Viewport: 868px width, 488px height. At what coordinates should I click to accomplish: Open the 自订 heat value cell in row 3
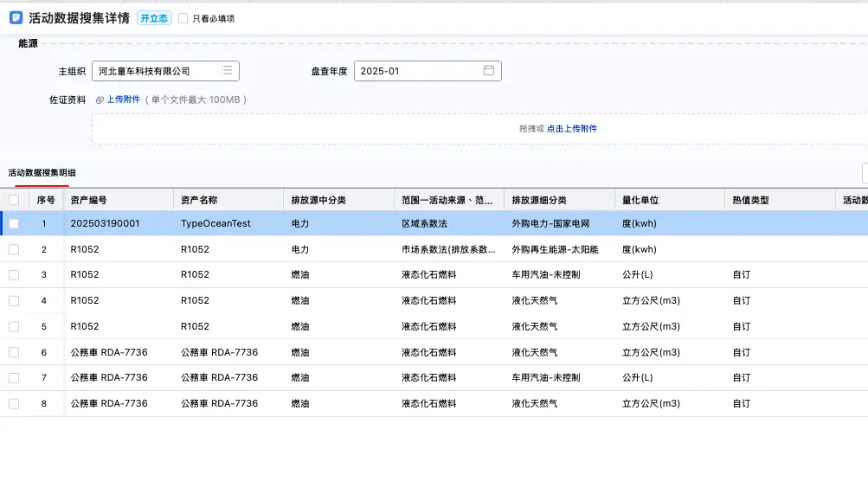[x=742, y=275]
